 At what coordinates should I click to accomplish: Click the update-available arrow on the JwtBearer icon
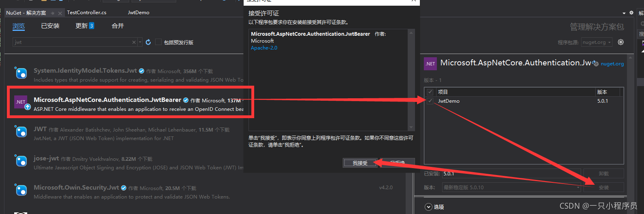click(x=28, y=107)
